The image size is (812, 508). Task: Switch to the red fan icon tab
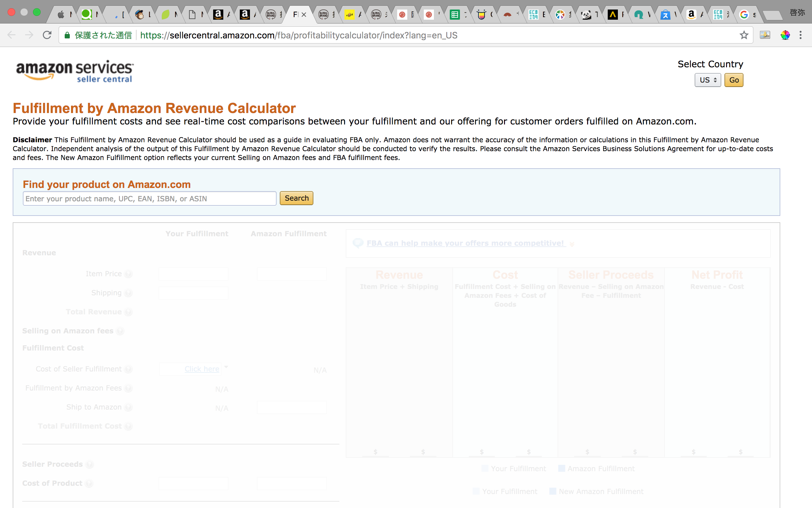point(507,15)
